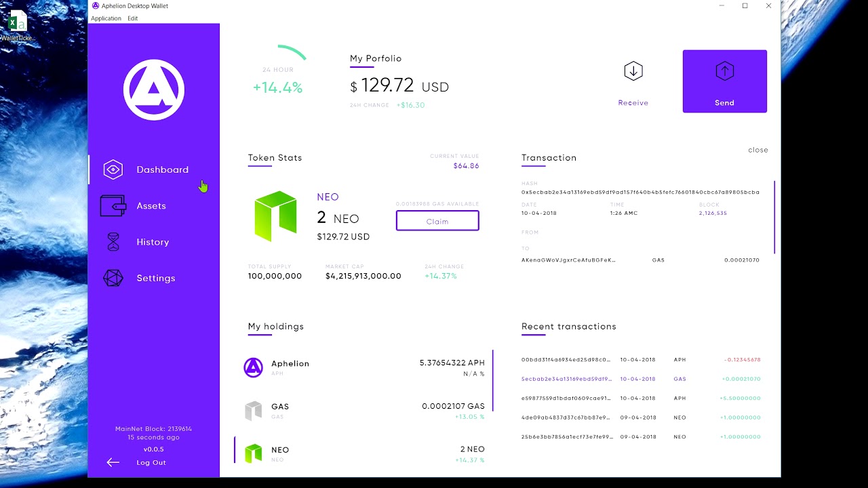Click the total supply 100,000,000
868x488 pixels.
(x=275, y=276)
